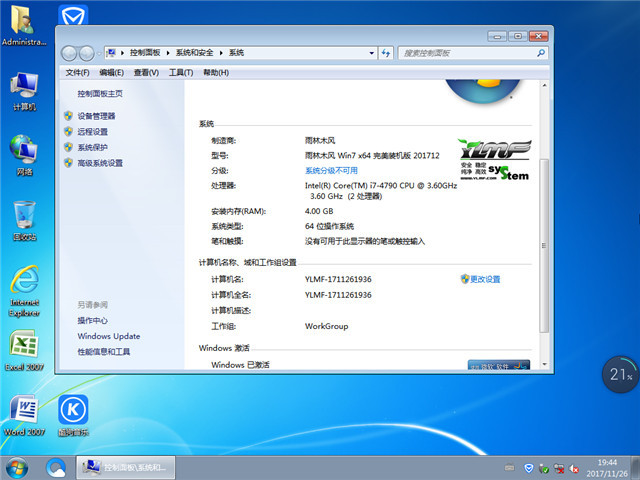
Task: Open the 文件(F) menu
Action: (x=77, y=73)
